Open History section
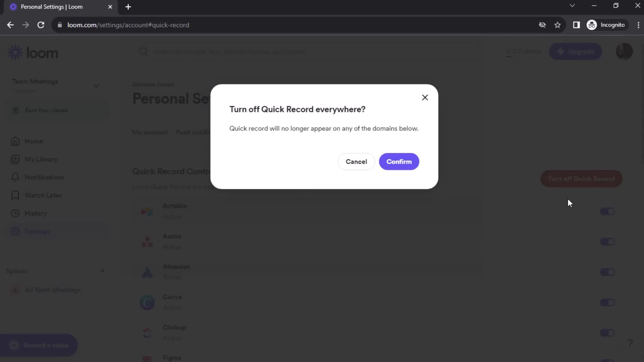Image resolution: width=644 pixels, height=362 pixels. 35,214
